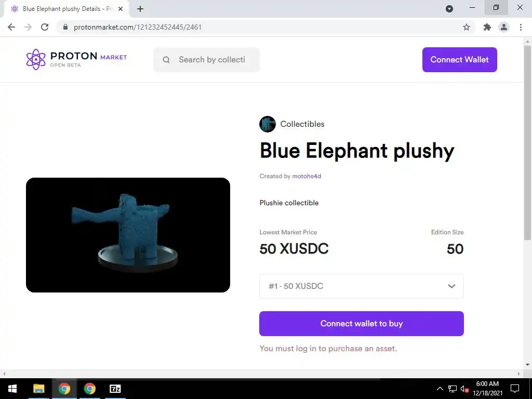Click the vertical page scrollbar
Image resolution: width=532 pixels, height=399 pixels.
click(x=527, y=142)
